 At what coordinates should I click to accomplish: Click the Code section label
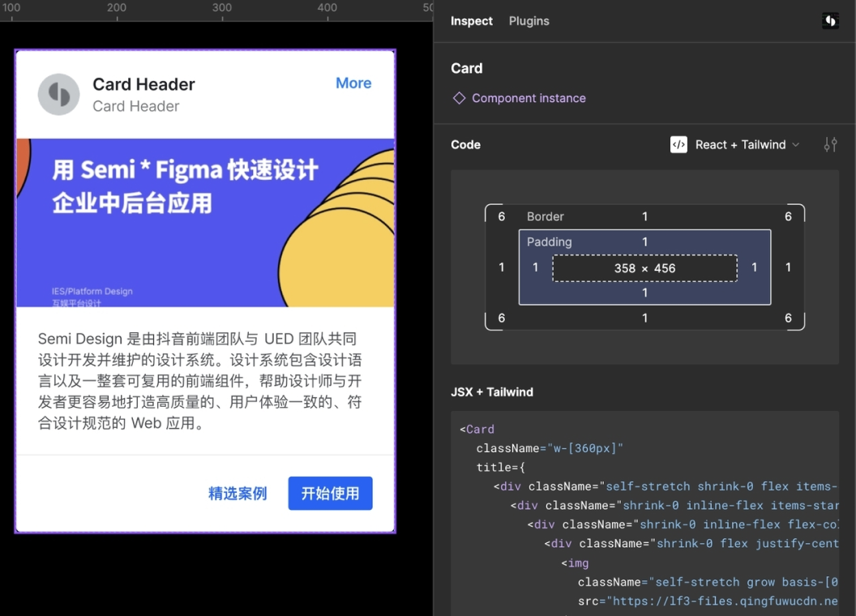click(465, 145)
